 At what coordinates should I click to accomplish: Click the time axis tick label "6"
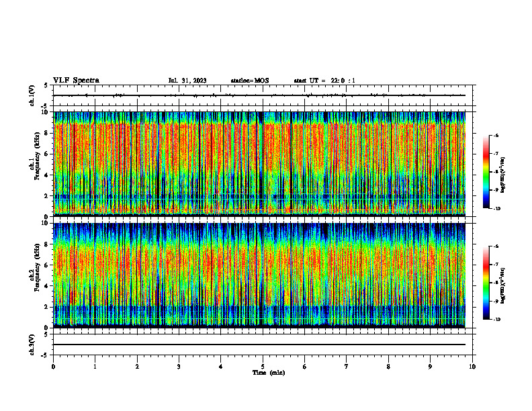(x=305, y=367)
